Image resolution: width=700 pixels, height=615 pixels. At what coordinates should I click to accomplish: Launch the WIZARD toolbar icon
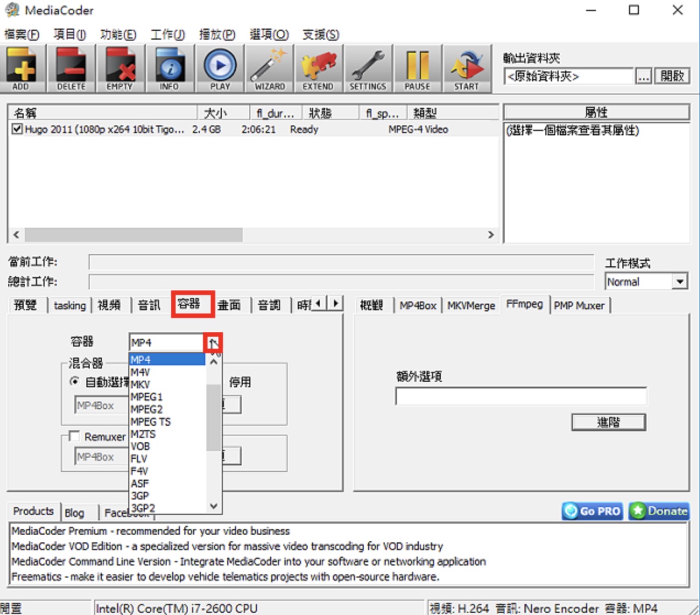[269, 69]
